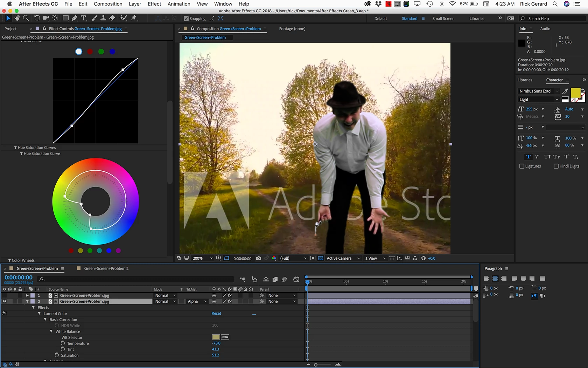Open the Active Camera view dropdown
The width and height of the screenshot is (588, 368).
tap(343, 258)
